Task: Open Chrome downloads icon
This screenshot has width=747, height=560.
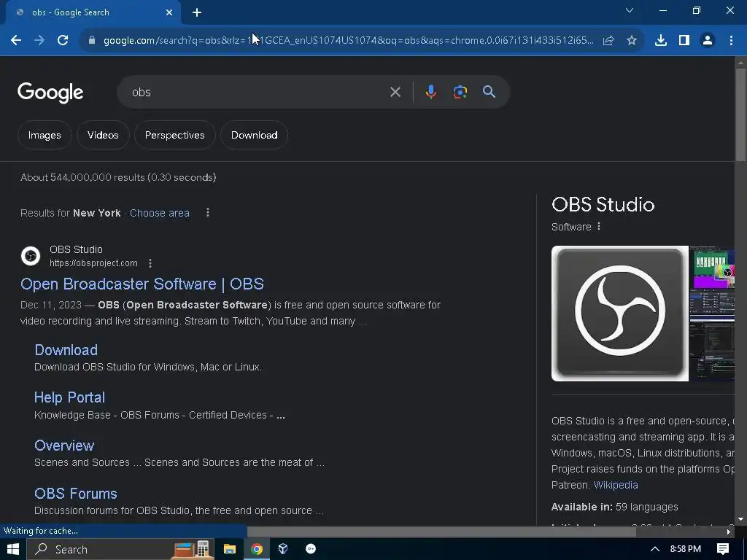Action: 661,41
